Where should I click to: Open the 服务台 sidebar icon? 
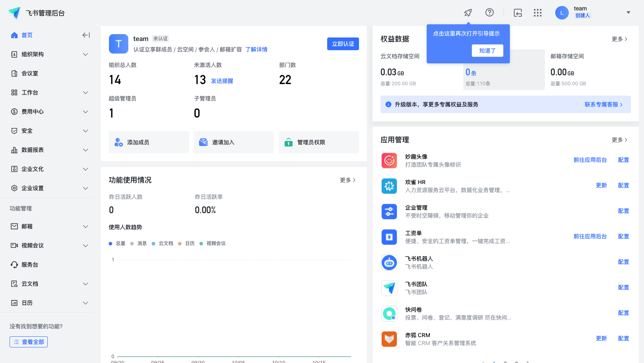pos(14,264)
